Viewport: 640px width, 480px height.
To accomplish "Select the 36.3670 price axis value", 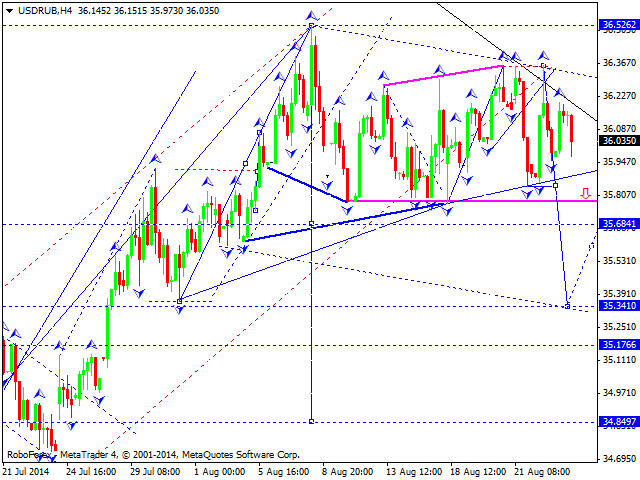I will (x=619, y=62).
